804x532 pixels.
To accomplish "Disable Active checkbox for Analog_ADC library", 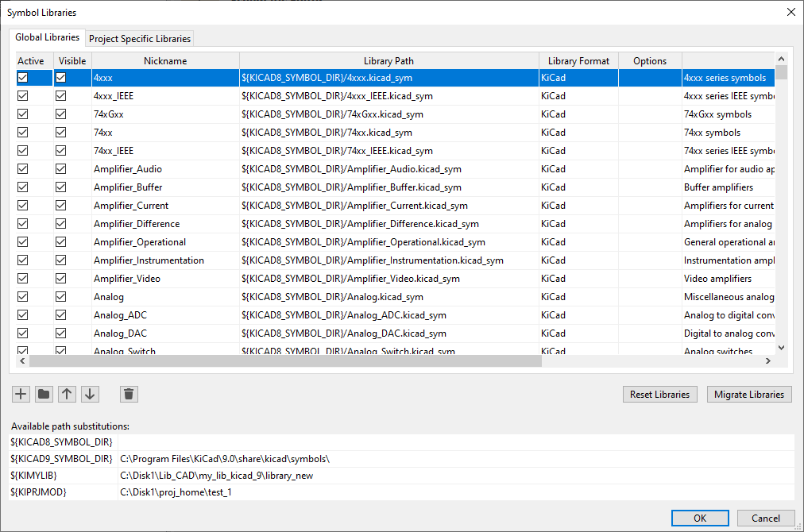I will coord(23,315).
